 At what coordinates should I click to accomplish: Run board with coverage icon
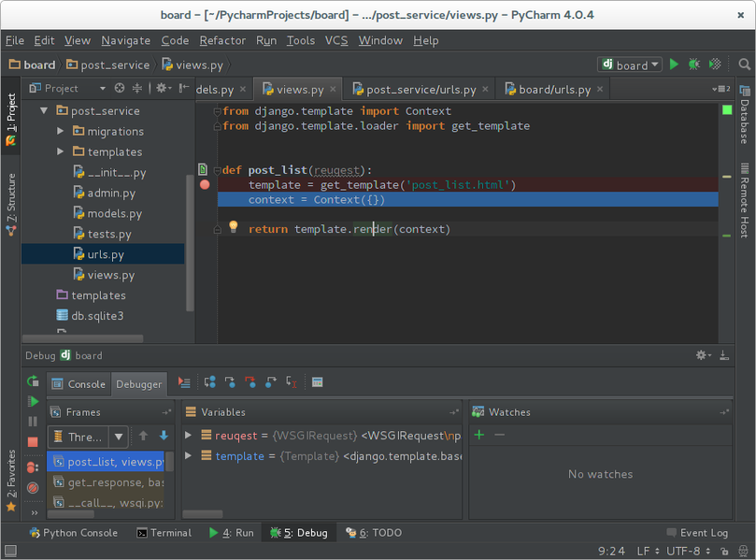(x=715, y=65)
